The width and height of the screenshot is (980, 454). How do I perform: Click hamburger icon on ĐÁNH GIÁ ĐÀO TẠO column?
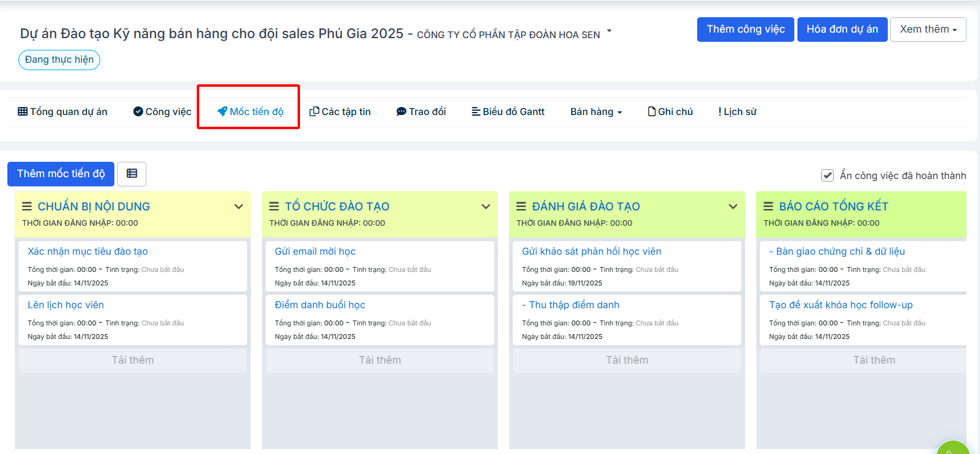521,207
